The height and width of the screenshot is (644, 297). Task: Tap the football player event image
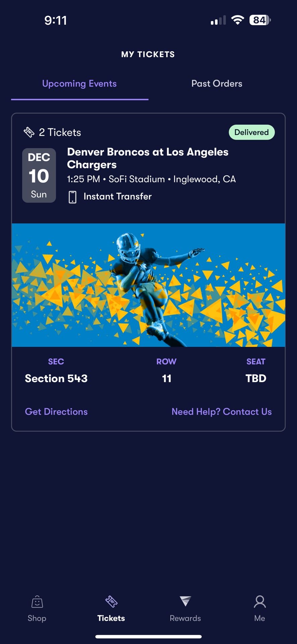coord(148,285)
